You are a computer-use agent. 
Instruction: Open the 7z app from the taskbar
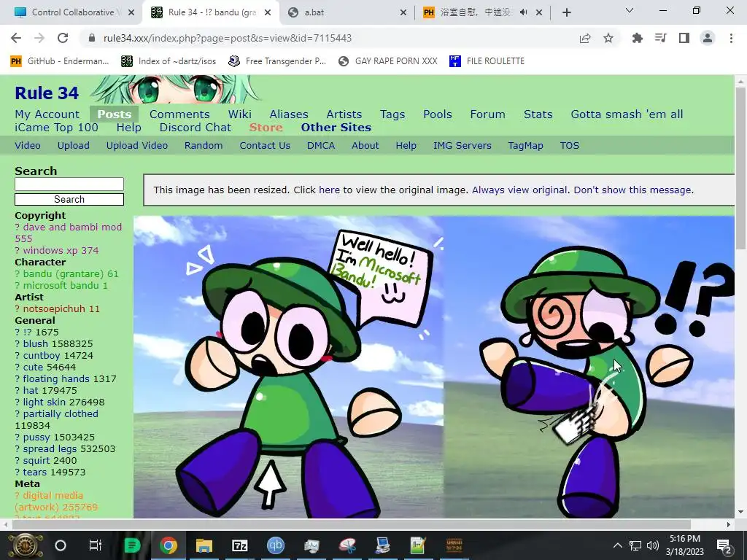pyautogui.click(x=239, y=545)
